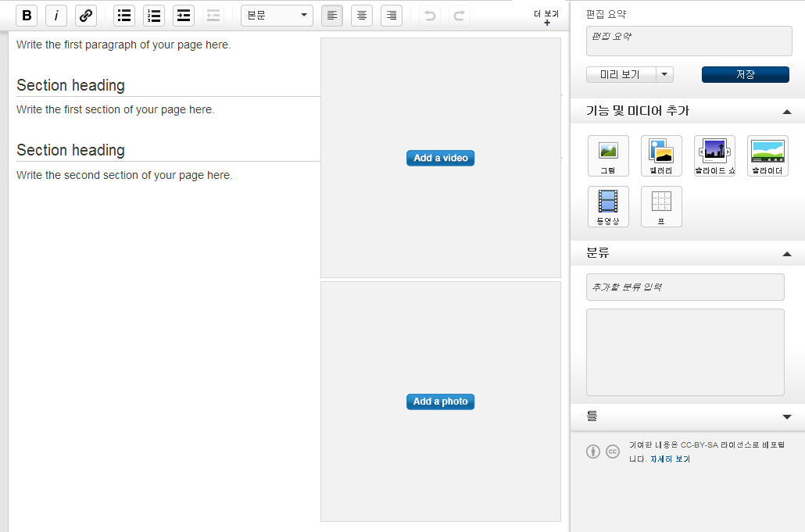Undo the last edit

(430, 16)
